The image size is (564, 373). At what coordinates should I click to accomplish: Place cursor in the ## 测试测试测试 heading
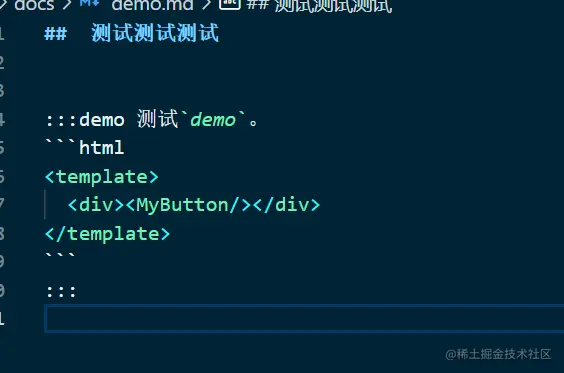(131, 33)
